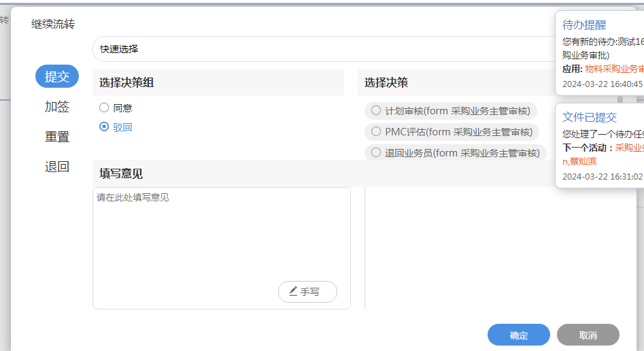
Task: Choose 计划审核 decision radio button
Action: [x=376, y=111]
